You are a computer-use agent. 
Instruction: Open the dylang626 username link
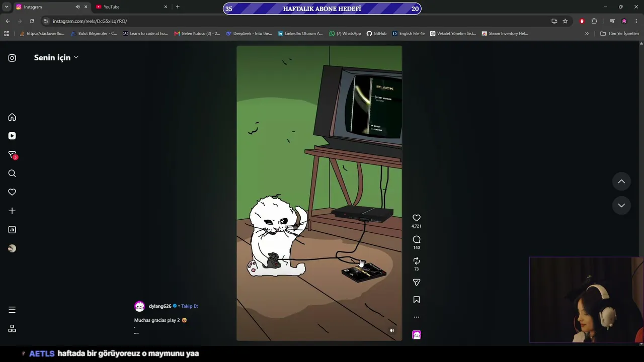(x=160, y=306)
